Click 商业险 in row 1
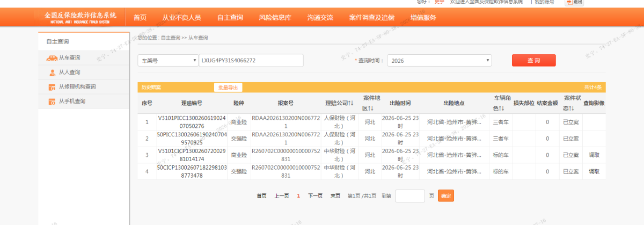Viewport: 644px width, 225px height. [238, 122]
